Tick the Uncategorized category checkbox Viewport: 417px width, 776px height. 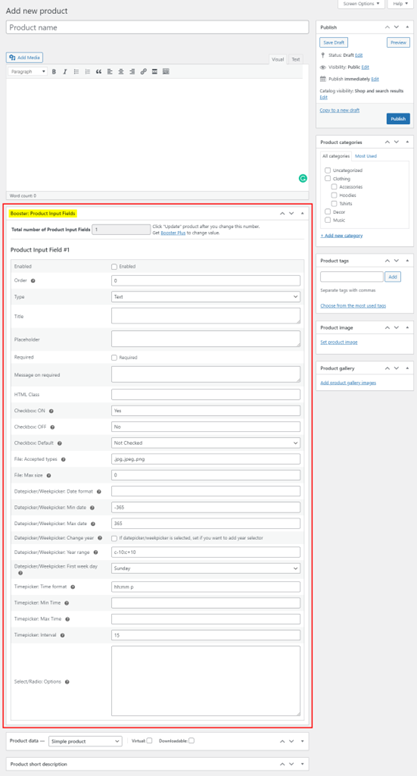point(327,170)
